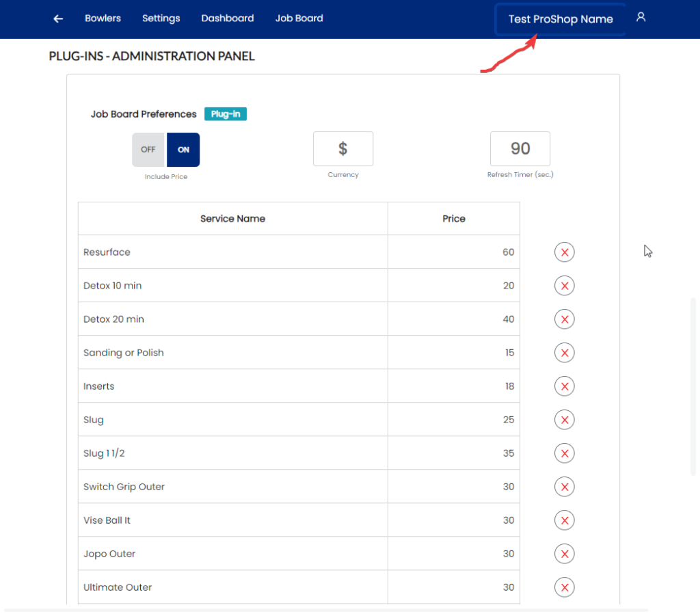Delete the Switch Grip Outer service

pos(564,486)
